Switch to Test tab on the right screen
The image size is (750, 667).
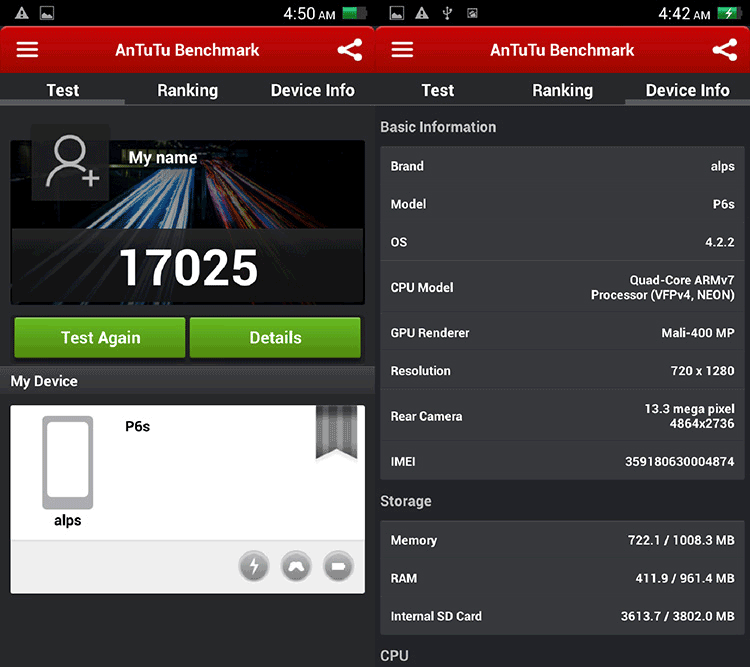coord(437,90)
